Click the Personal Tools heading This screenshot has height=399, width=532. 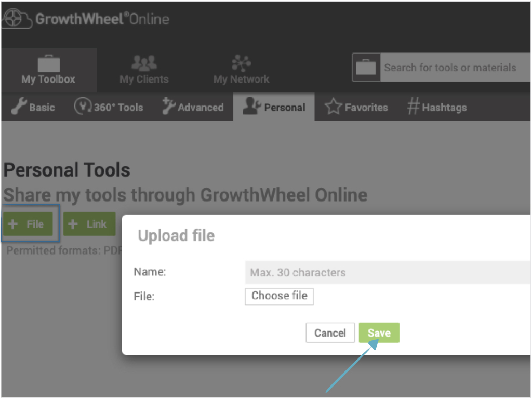(67, 170)
